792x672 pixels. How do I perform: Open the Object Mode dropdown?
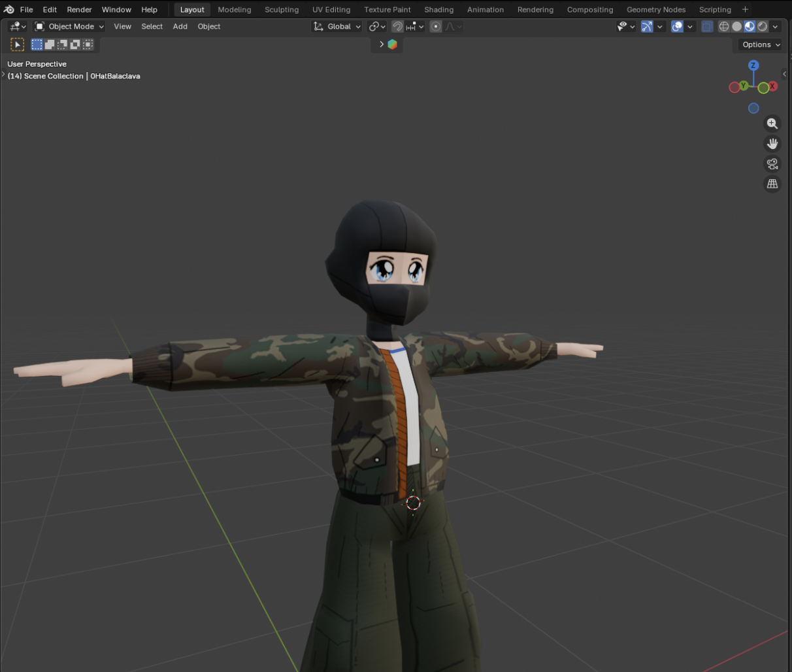(x=69, y=26)
